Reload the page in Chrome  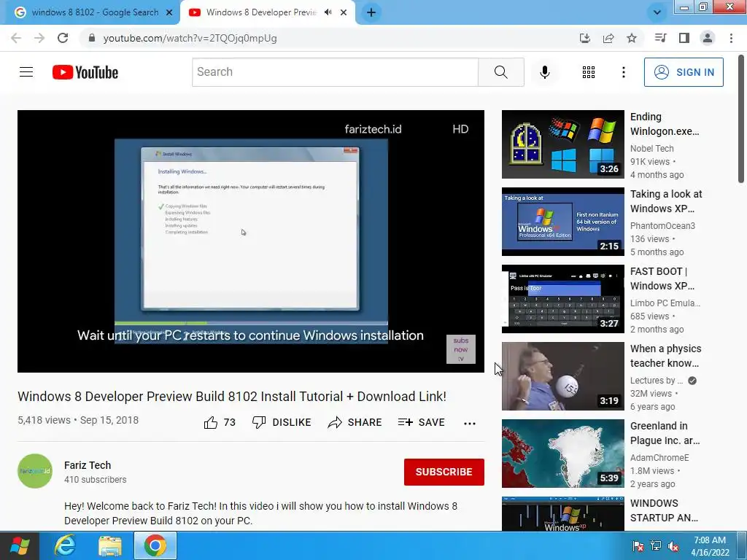[63, 38]
